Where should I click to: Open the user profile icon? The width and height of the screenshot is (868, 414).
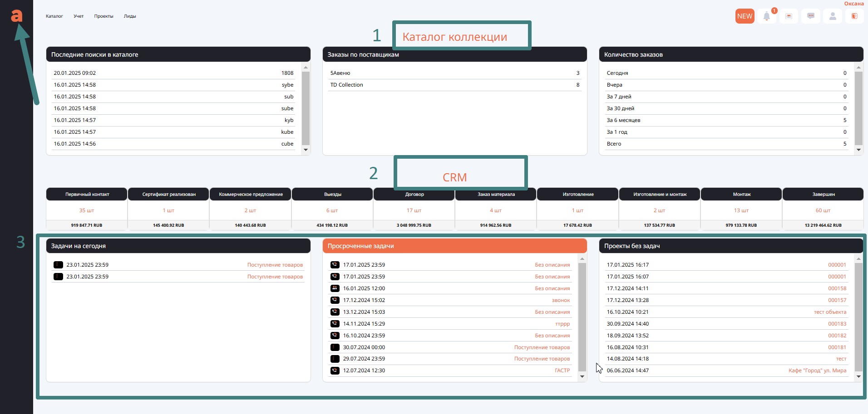(833, 16)
